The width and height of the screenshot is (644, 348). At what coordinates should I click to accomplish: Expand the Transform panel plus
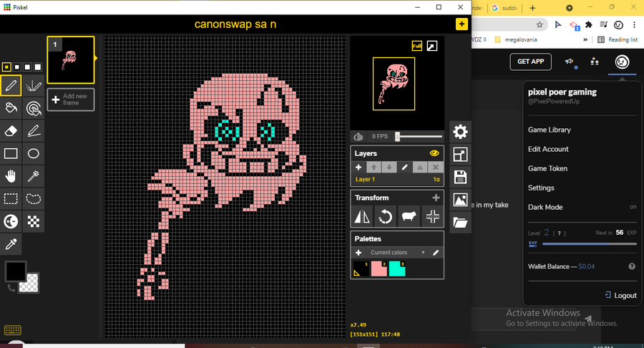click(436, 198)
